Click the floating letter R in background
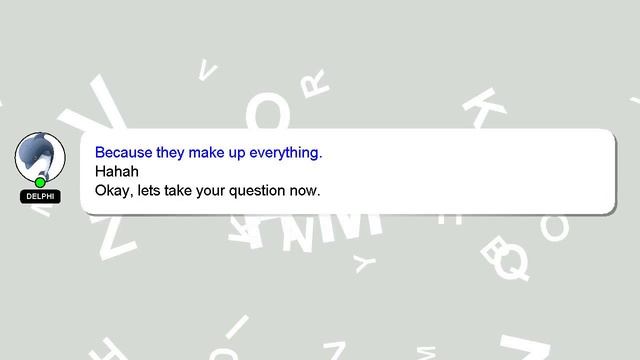The width and height of the screenshot is (640, 360). 314,83
